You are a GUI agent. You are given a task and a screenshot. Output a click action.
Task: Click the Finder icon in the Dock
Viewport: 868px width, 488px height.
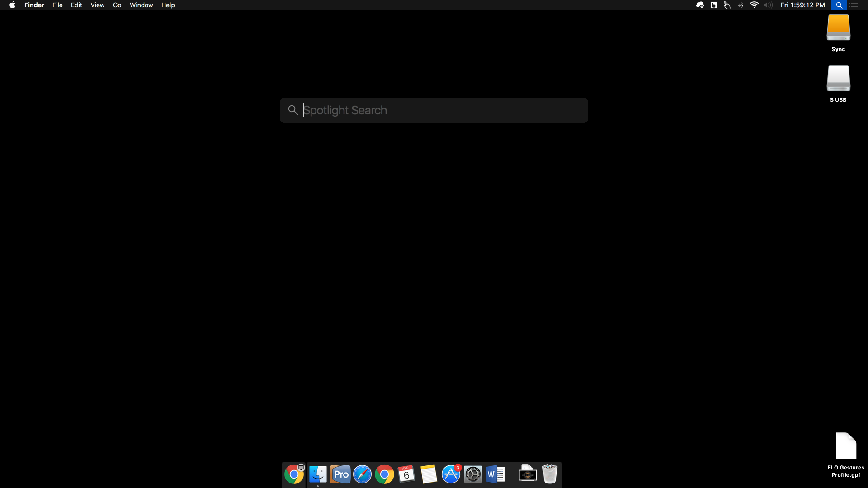(x=318, y=474)
